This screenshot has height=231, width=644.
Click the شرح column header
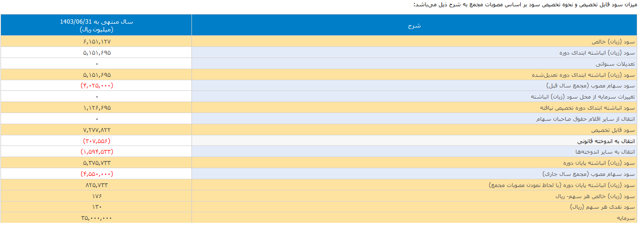coord(414,26)
